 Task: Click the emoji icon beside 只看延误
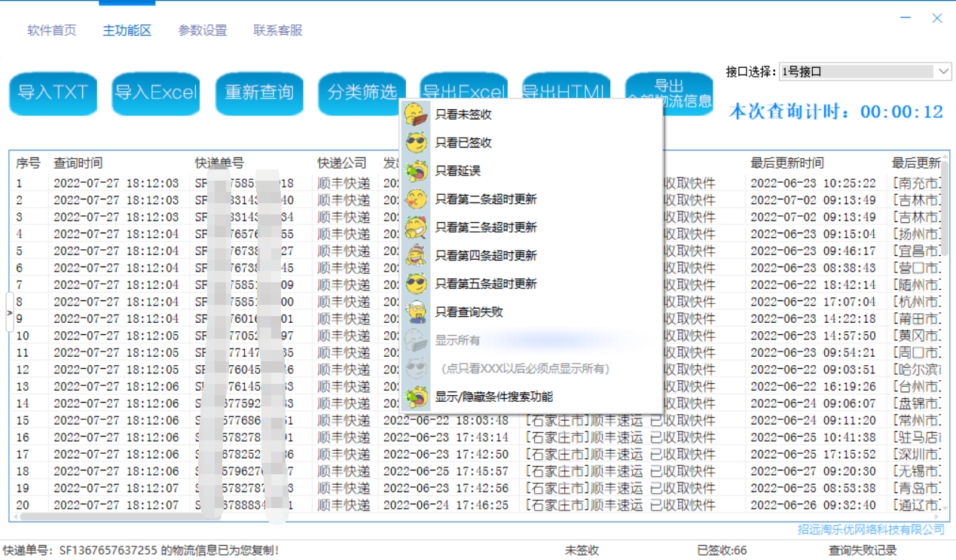(416, 171)
